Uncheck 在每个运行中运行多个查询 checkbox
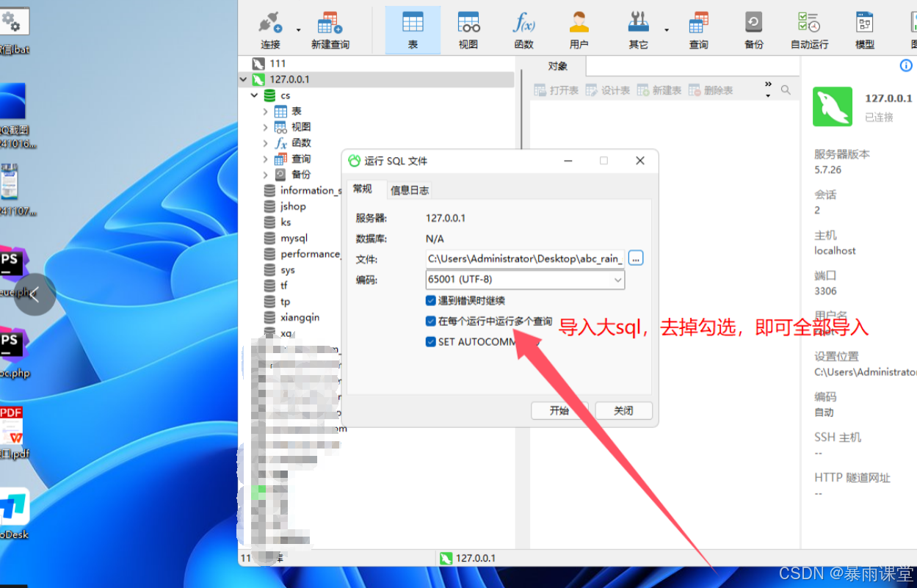 (x=431, y=321)
